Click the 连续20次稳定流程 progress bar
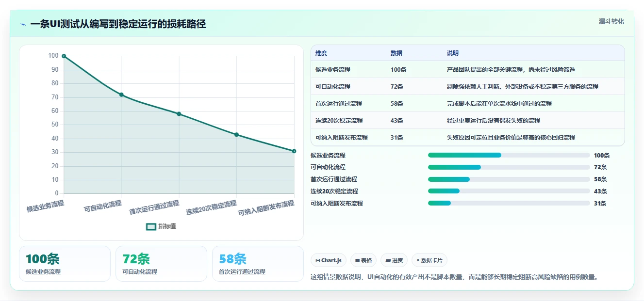Viewport: 644px width, 301px height. click(x=509, y=191)
